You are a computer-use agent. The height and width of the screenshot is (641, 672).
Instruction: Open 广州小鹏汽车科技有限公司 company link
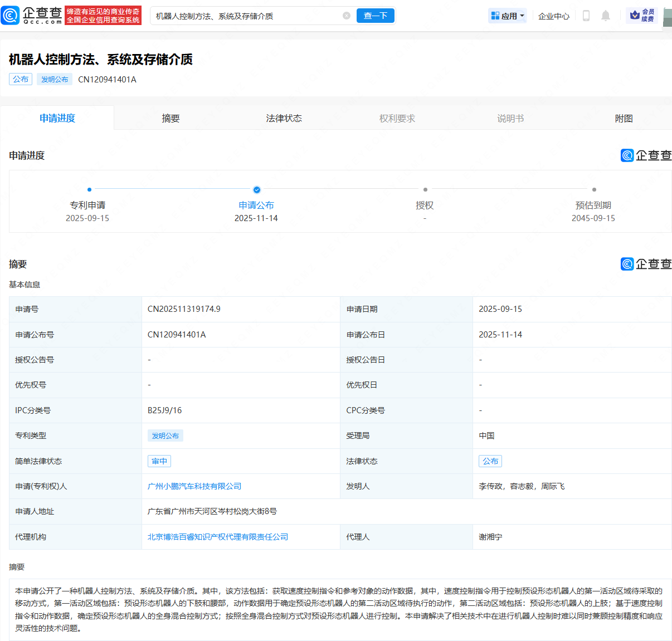(194, 486)
